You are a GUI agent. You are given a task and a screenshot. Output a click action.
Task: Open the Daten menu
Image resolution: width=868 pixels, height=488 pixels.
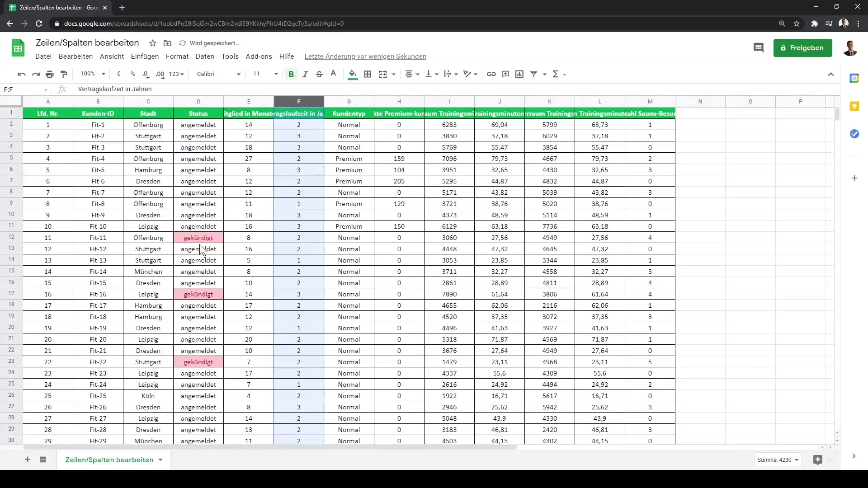(204, 56)
